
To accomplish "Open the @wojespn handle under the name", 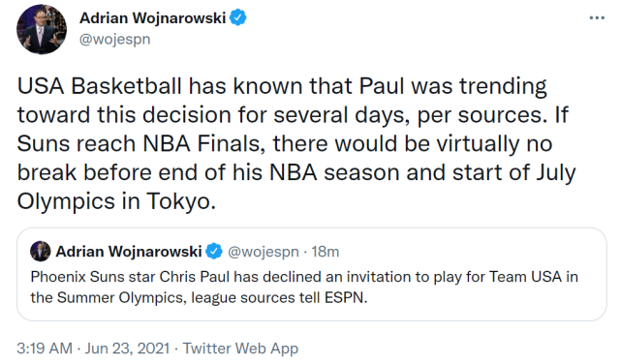I will tap(115, 39).
